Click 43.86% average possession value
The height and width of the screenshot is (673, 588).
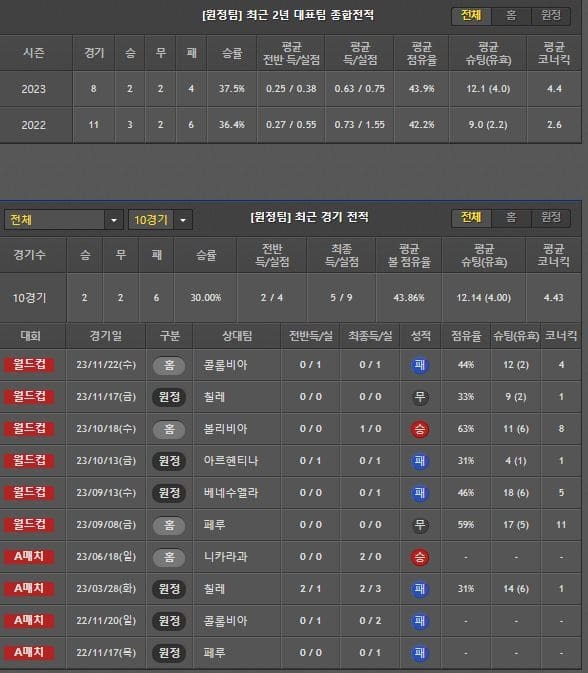pyautogui.click(x=409, y=297)
